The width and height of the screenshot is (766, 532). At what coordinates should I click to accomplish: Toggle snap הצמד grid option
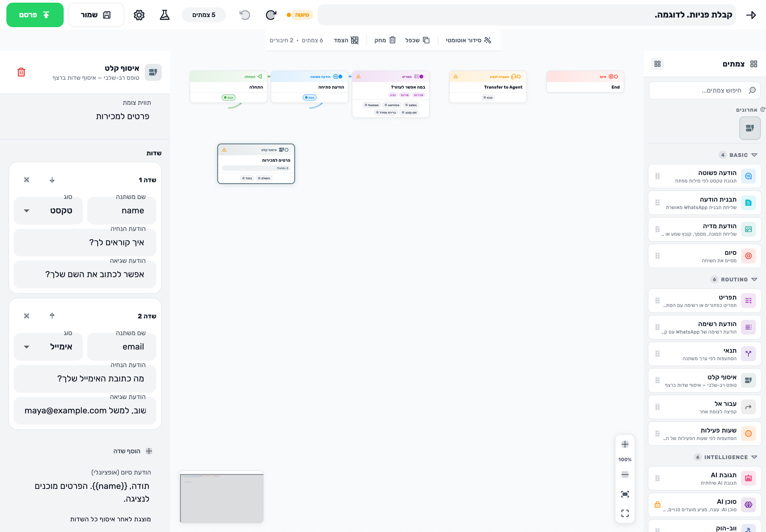[346, 40]
